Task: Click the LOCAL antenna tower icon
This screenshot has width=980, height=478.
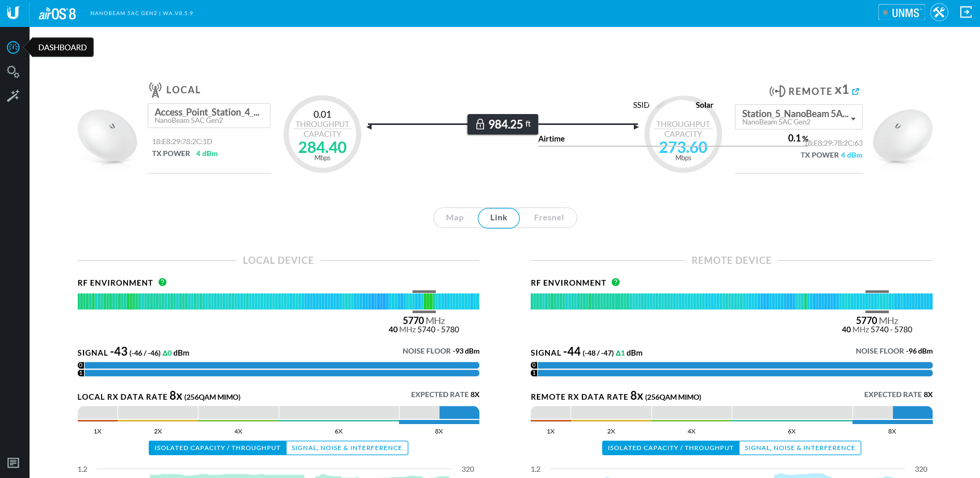Action: tap(155, 90)
